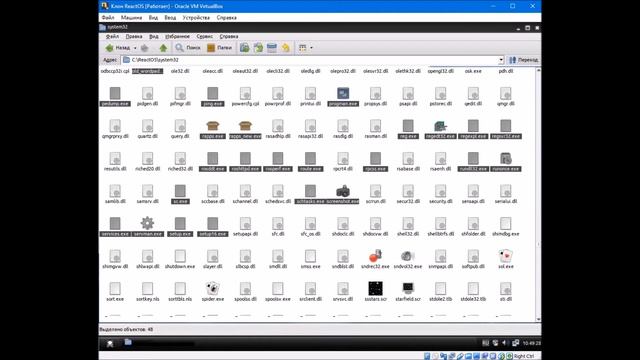The height and width of the screenshot is (360, 640).
Task: Open VirtualBox Устройства menu
Action: [x=196, y=18]
